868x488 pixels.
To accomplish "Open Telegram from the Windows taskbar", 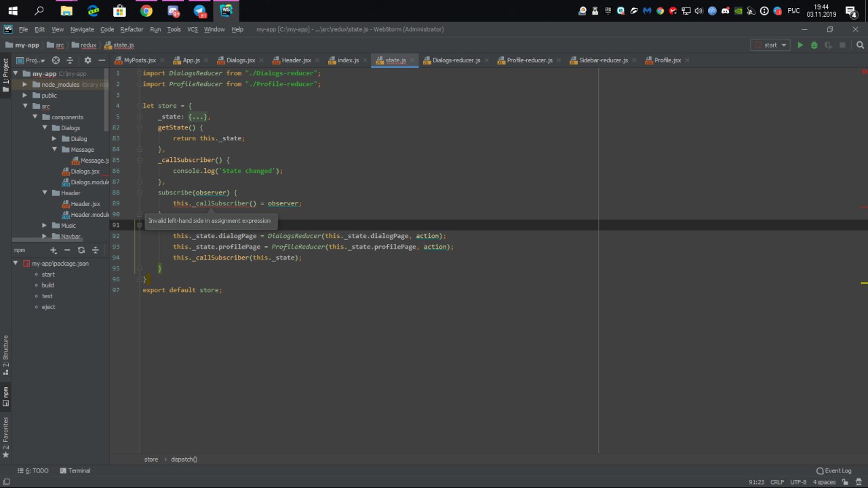I will [199, 11].
